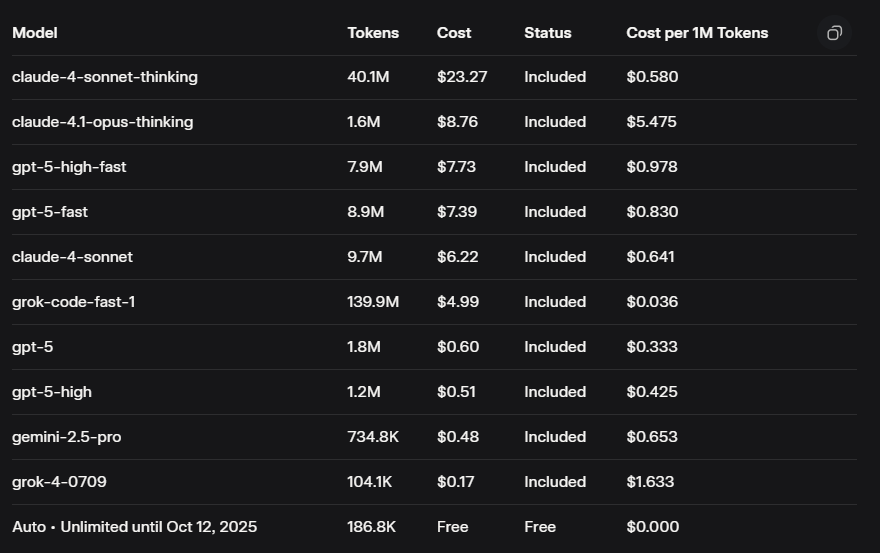Click the Model column header
This screenshot has width=880, height=553.
35,33
